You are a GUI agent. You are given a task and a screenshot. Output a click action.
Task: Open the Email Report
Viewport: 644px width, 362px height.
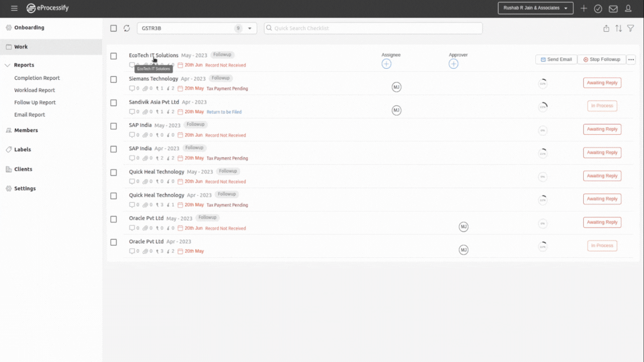click(x=29, y=115)
